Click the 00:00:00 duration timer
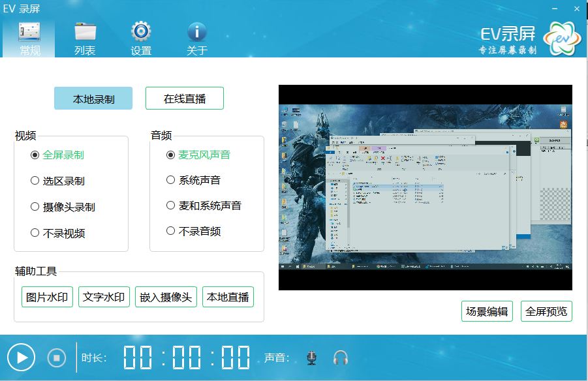 187,358
